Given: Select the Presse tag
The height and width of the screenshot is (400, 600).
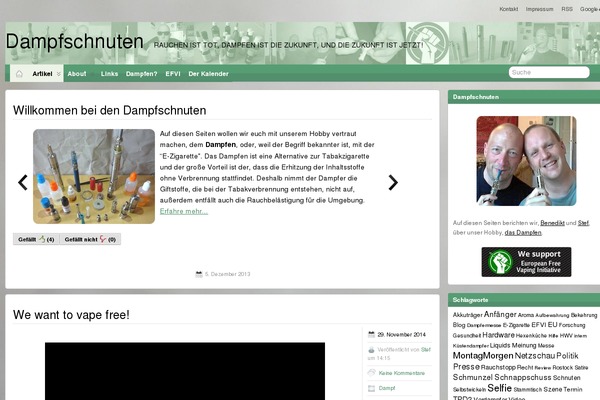Looking at the screenshot, I should pos(466,367).
